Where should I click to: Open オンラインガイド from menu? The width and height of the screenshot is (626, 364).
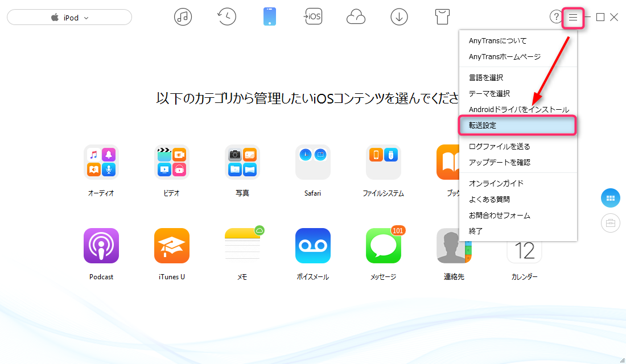[x=518, y=183]
